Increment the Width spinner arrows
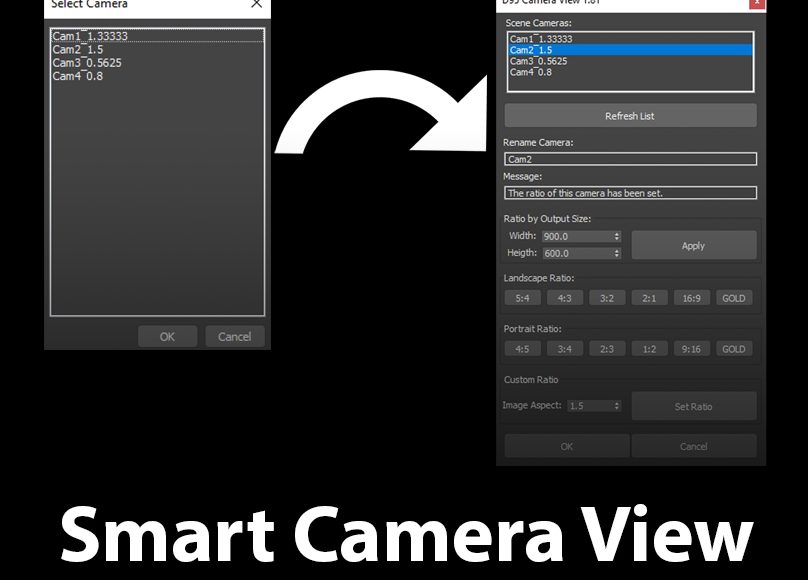Image resolution: width=808 pixels, height=580 pixels. click(617, 235)
